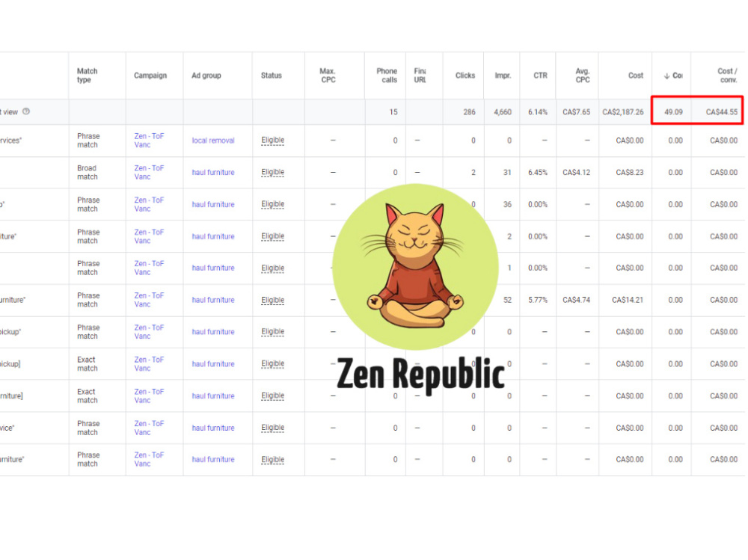Select total impressions value 4,660

point(503,112)
